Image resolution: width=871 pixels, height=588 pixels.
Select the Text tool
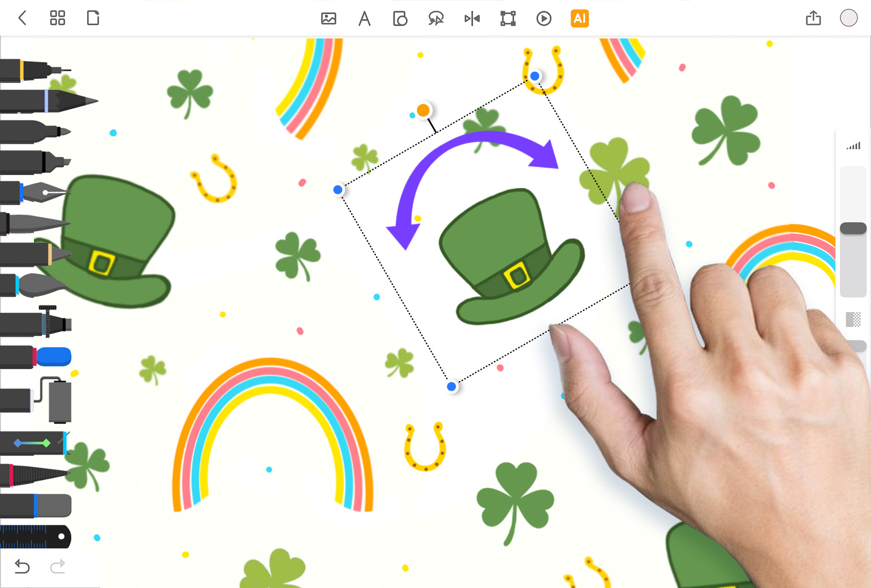[x=365, y=19]
